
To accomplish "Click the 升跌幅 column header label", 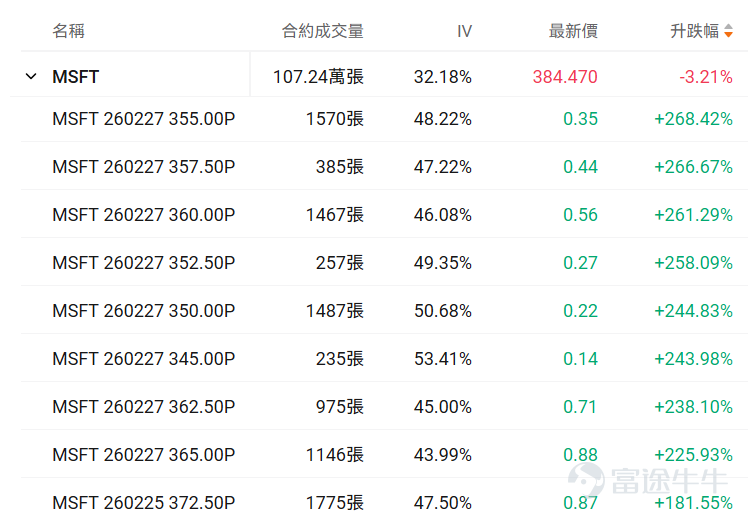I will 695,31.
